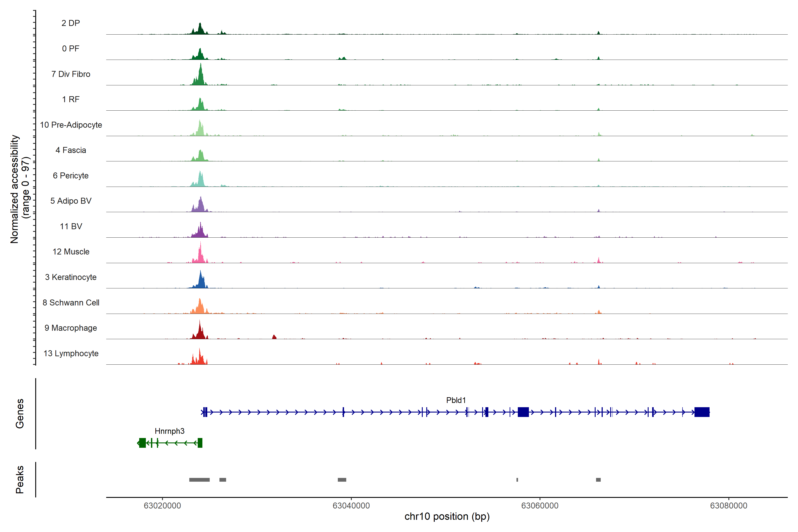Viewport: 798px width, 532px height.
Task: Click the Hnrnph3 gene label
Action: [x=169, y=431]
